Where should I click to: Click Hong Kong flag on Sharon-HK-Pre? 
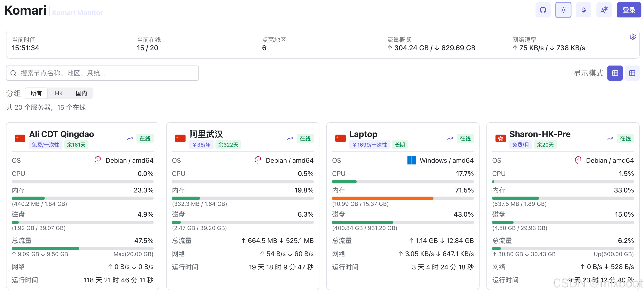point(500,138)
